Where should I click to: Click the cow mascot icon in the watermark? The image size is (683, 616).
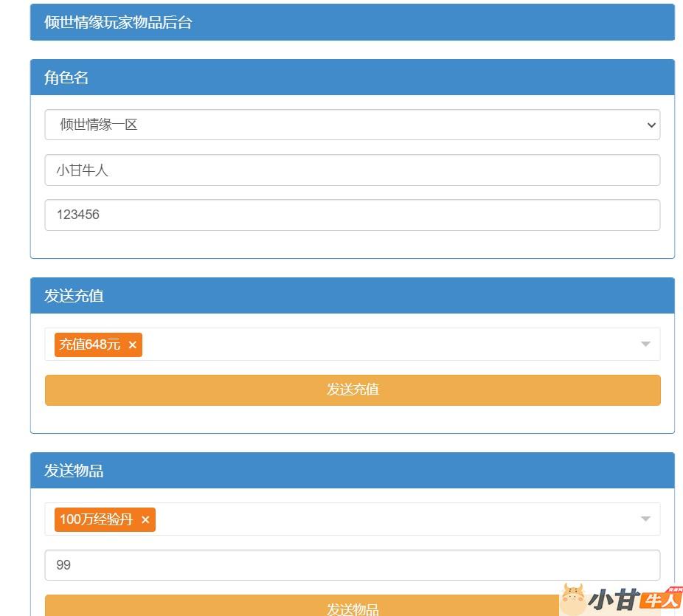573,598
